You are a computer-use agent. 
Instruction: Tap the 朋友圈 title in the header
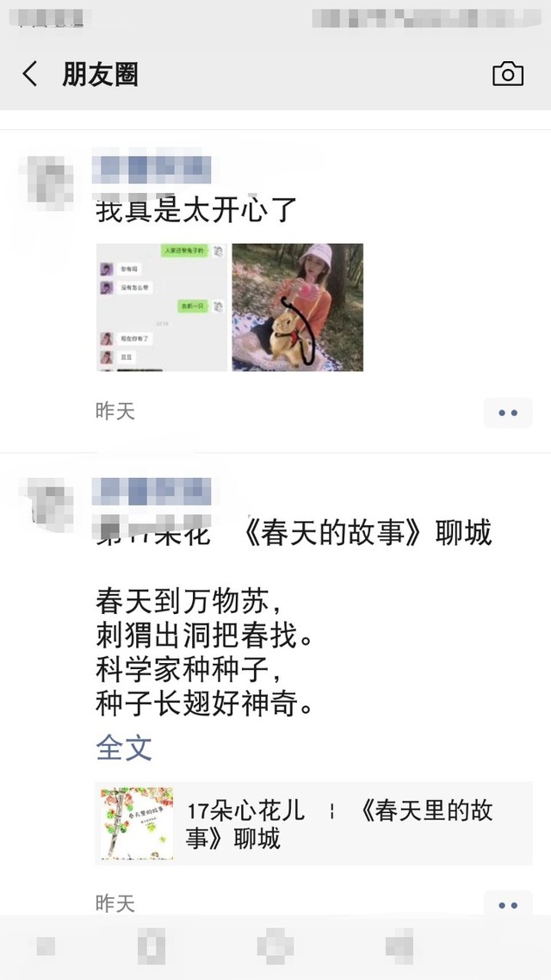coord(100,74)
